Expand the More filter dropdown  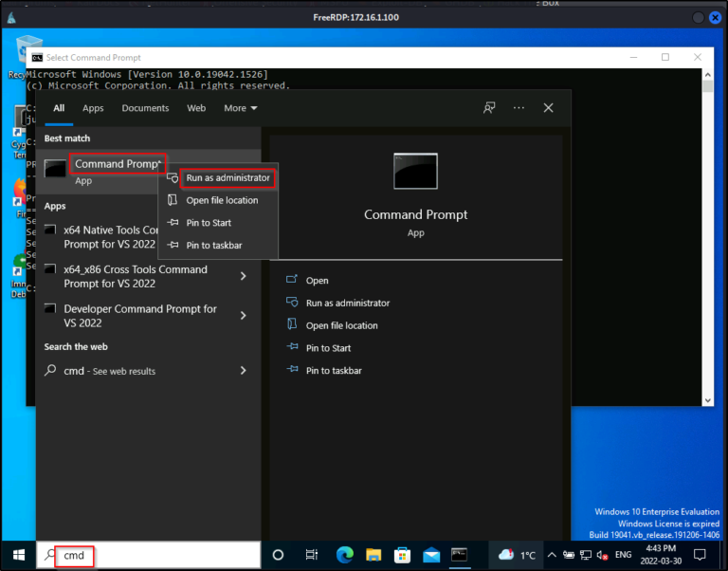[x=240, y=108]
